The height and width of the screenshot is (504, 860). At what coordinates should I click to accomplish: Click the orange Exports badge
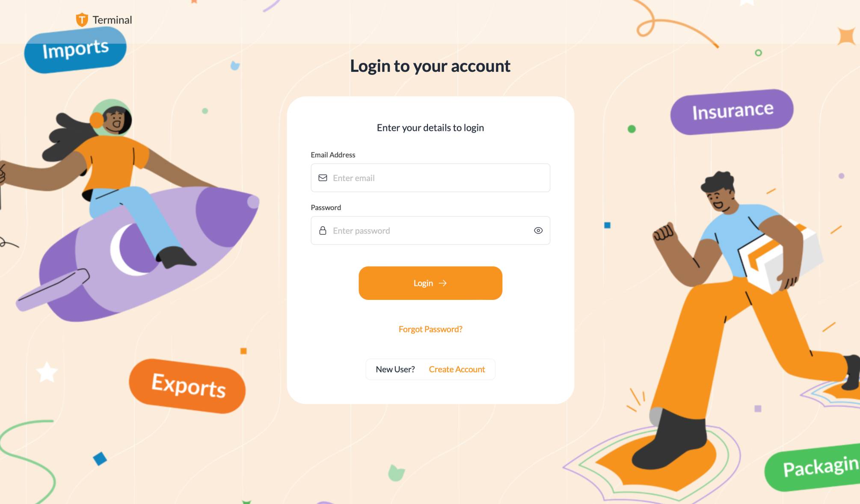pos(187,386)
